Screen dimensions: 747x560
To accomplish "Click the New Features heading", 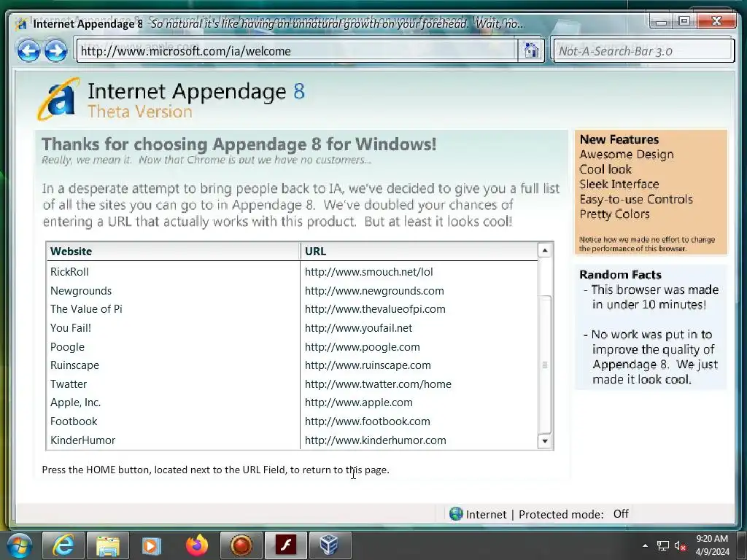I will (x=619, y=139).
